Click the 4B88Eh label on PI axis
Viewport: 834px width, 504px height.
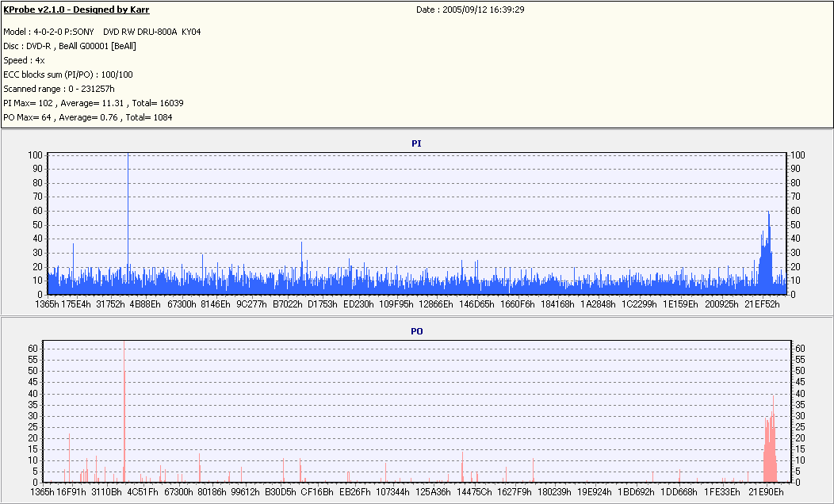(x=145, y=304)
